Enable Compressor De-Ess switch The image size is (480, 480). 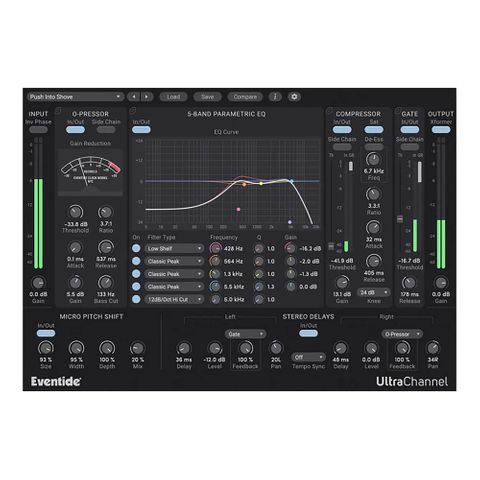click(374, 147)
